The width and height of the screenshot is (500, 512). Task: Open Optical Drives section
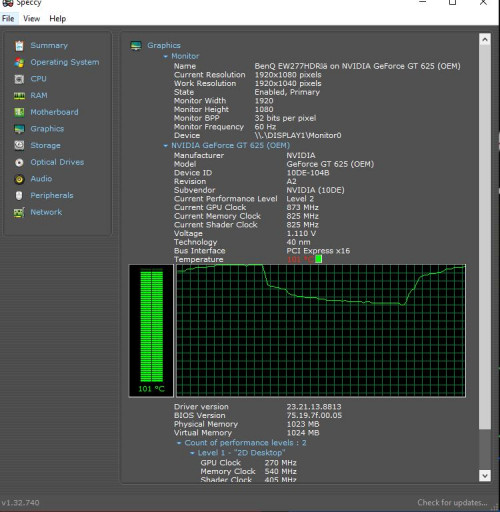57,162
